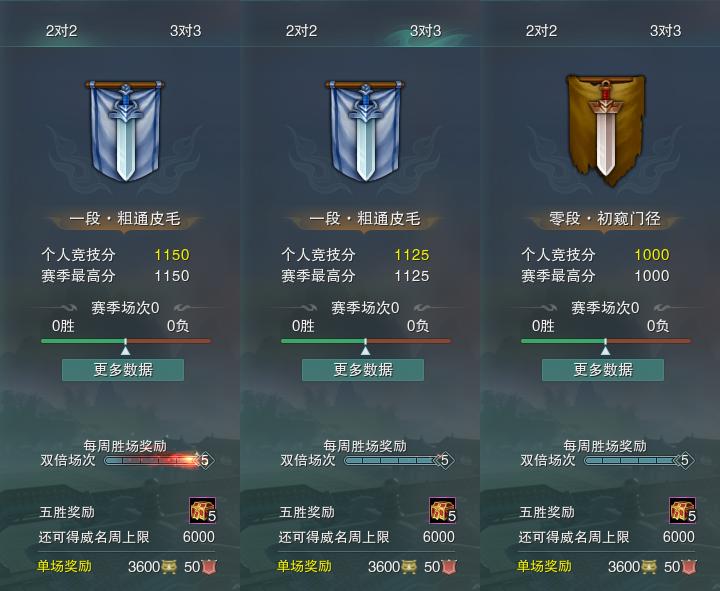Select the 3对3 tab in middle panel
The width and height of the screenshot is (720, 591).
425,31
